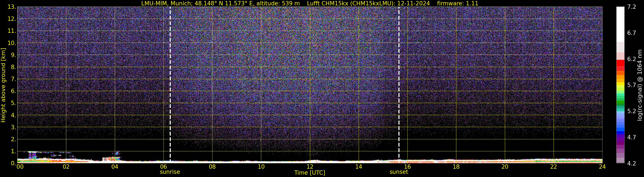Click the height tick label '13.'
Viewport: 644px width, 177px height.
coord(12,7)
